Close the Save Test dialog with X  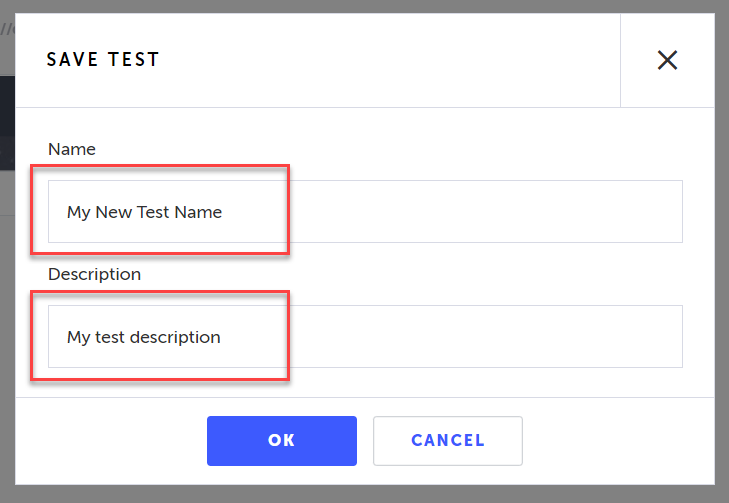[667, 60]
